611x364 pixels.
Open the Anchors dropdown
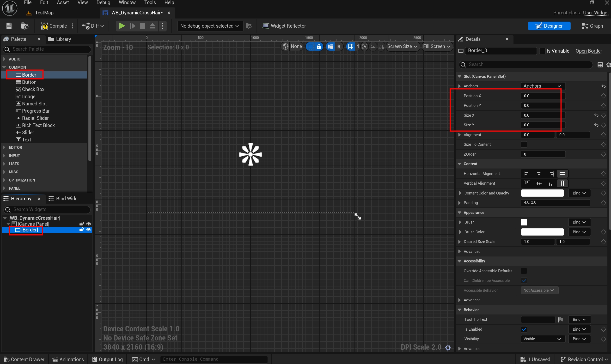[x=542, y=86]
